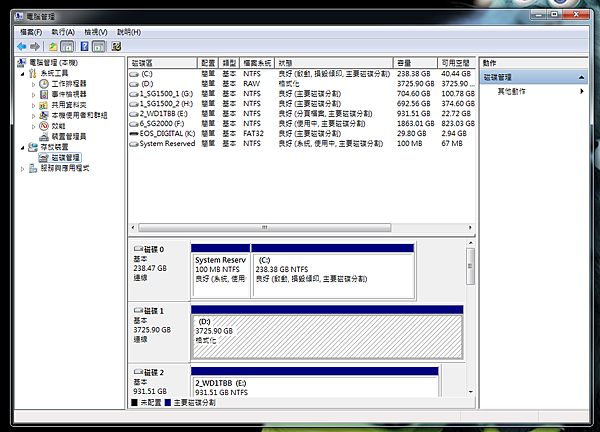
Task: Click black 未配置 legend swatch
Action: pyautogui.click(x=134, y=403)
